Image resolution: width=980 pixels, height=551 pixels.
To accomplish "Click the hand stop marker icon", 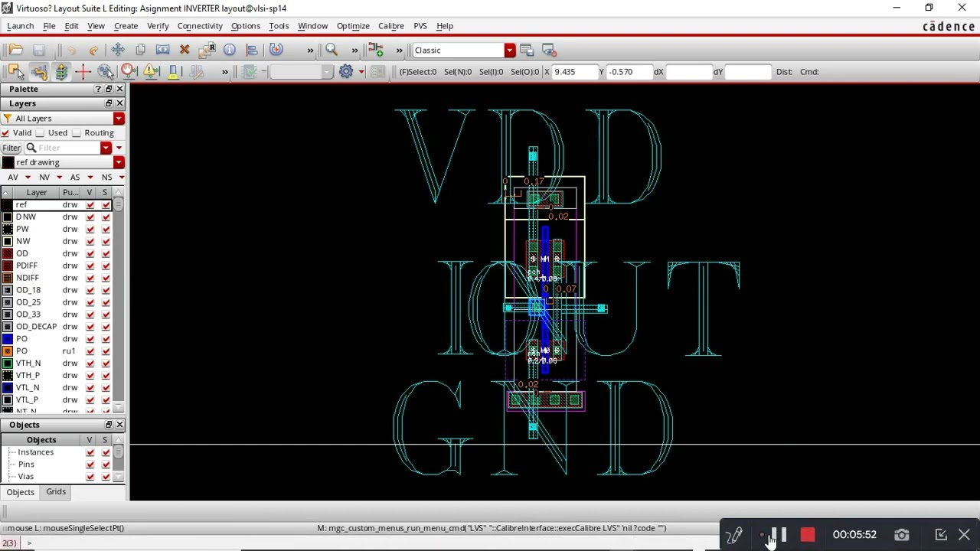I will coord(129,71).
